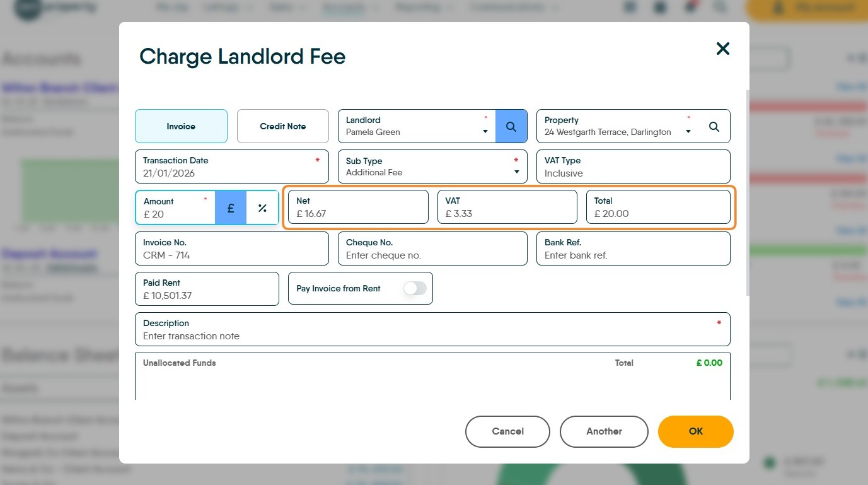Click the Unallocated Funds heading

[x=180, y=363]
